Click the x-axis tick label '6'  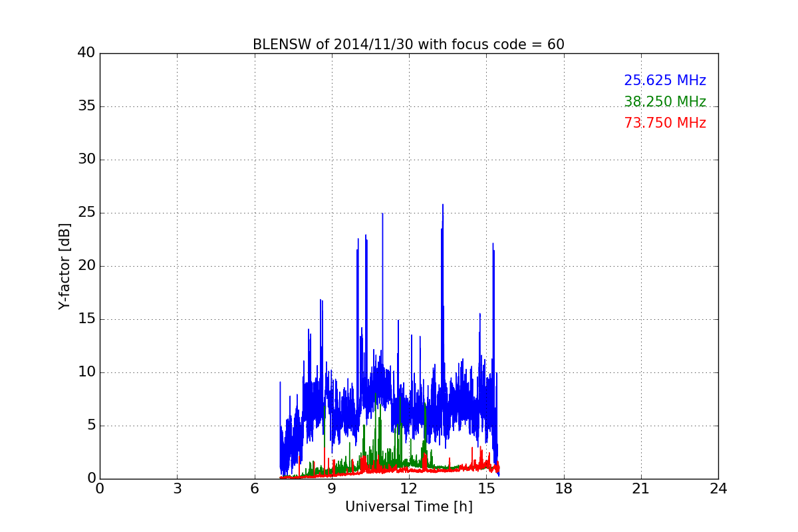pos(255,489)
